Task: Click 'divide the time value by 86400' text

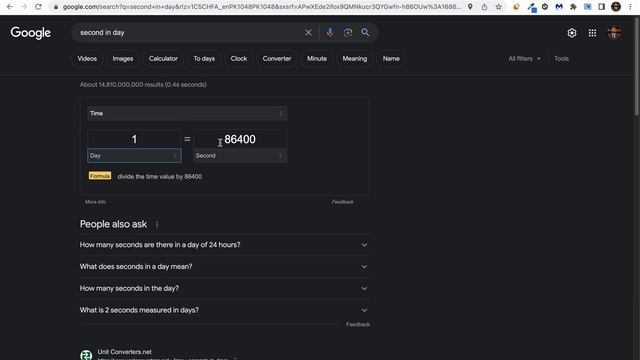Action: (160, 177)
